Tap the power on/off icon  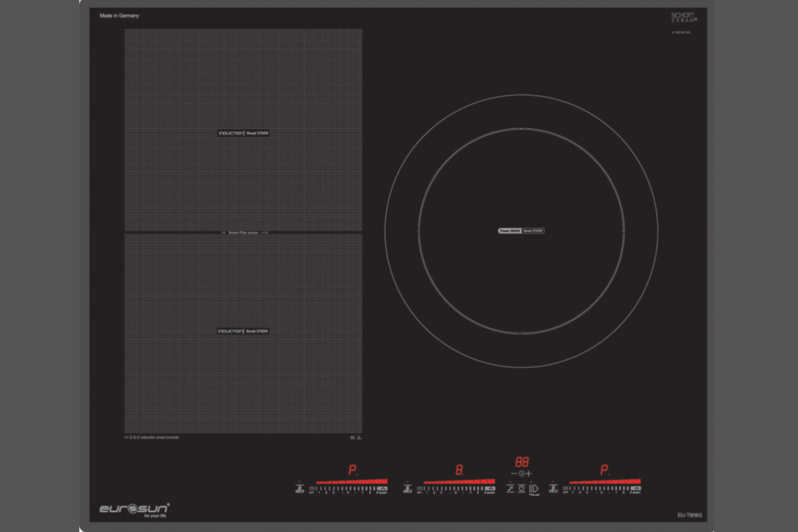(x=521, y=488)
